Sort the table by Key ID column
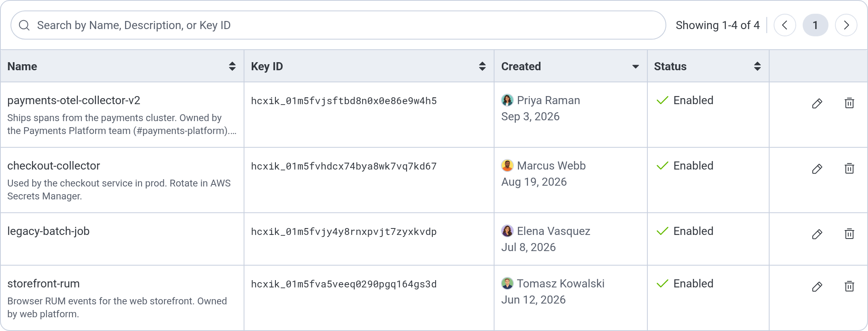This screenshot has height=331, width=868. pos(482,66)
